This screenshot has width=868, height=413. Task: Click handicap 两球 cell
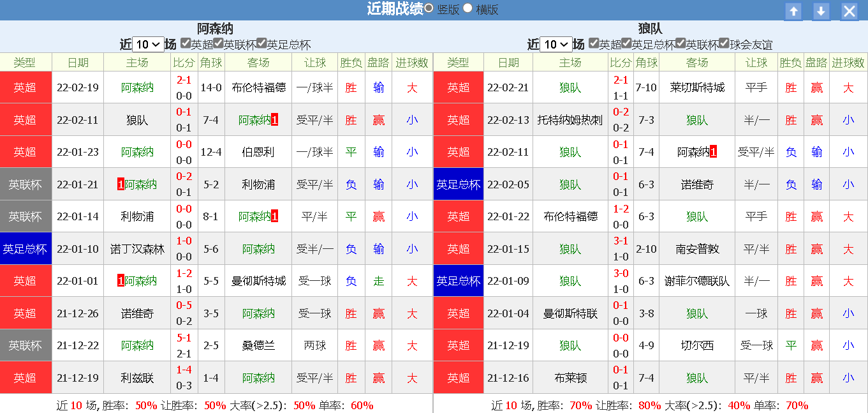coord(315,345)
